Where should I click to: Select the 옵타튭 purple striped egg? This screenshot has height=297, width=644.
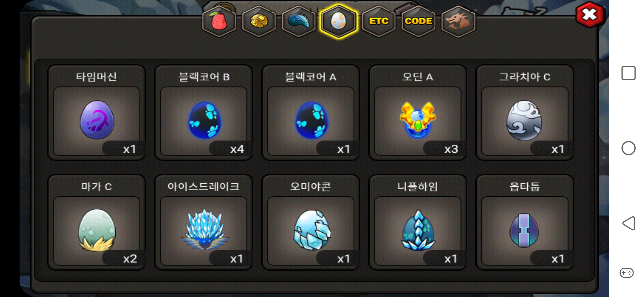pyautogui.click(x=525, y=222)
